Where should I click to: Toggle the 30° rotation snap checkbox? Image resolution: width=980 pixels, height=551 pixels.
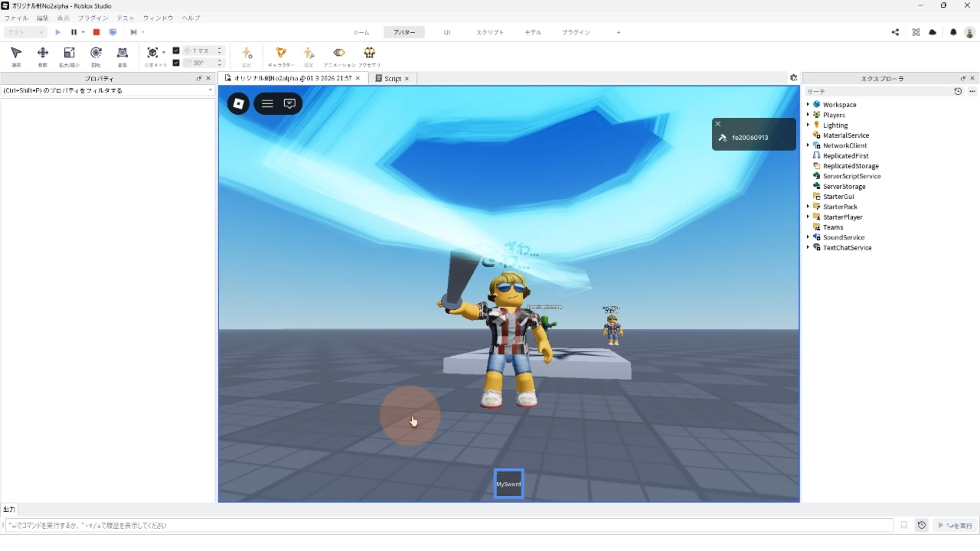click(176, 63)
